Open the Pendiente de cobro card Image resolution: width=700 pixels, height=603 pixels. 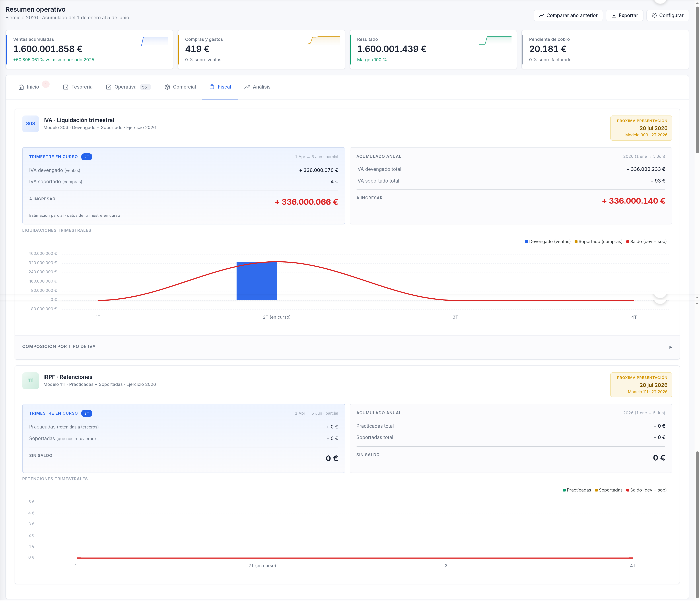click(x=605, y=50)
